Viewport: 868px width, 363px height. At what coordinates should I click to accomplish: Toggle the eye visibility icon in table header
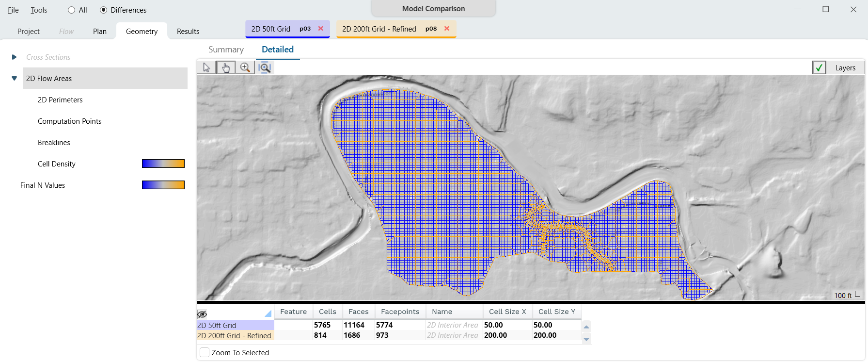pyautogui.click(x=202, y=314)
